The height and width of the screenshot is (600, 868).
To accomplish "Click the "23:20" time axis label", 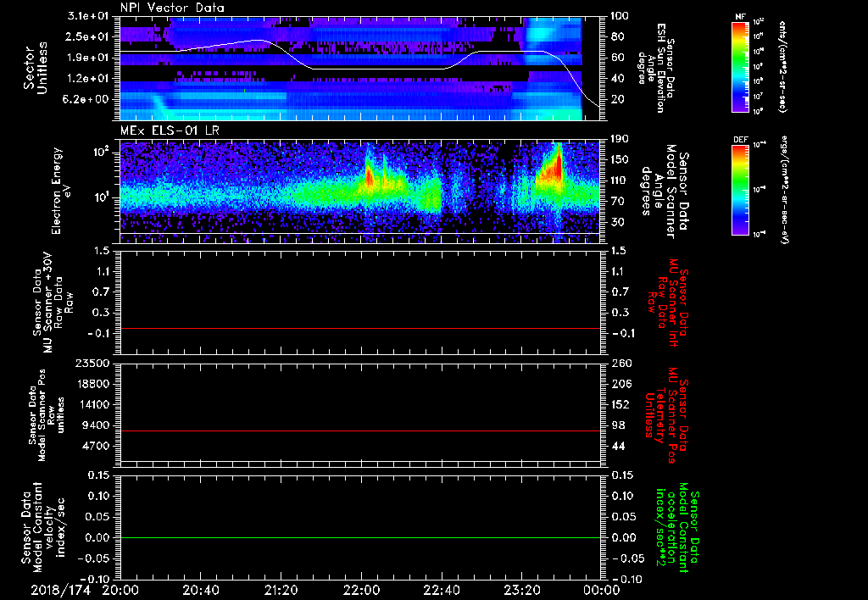I will coord(521,590).
